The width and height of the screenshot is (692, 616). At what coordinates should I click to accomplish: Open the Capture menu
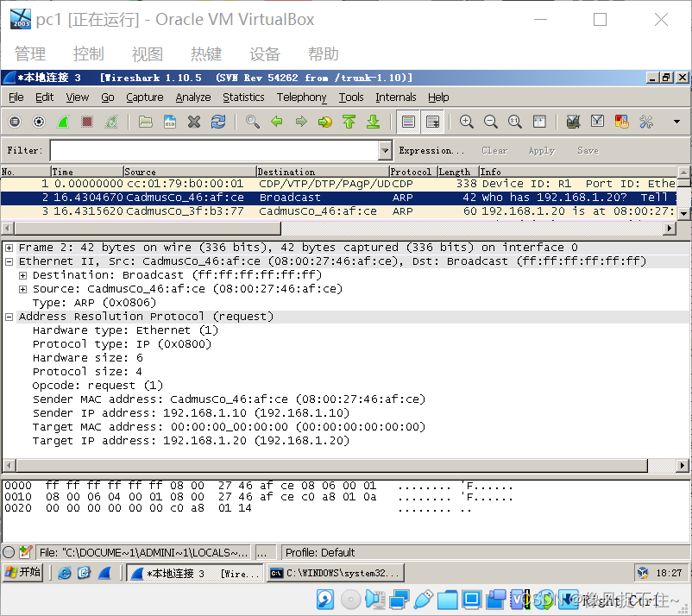pos(145,97)
